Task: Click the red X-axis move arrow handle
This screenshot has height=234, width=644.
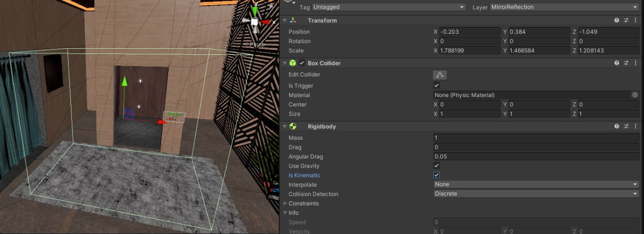Action: click(x=162, y=121)
